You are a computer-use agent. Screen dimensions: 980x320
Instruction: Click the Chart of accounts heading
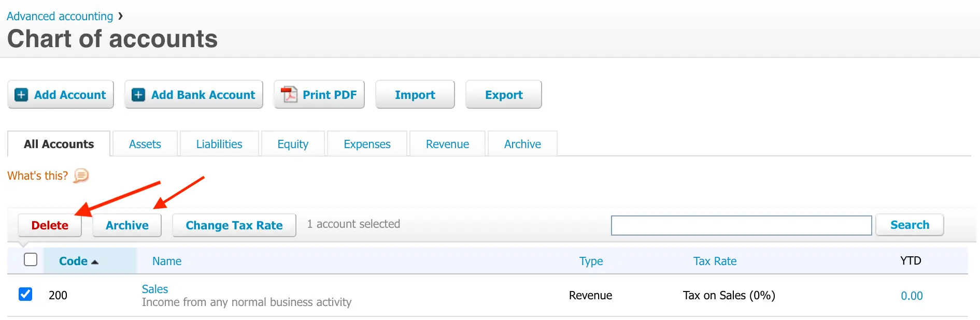coord(112,39)
